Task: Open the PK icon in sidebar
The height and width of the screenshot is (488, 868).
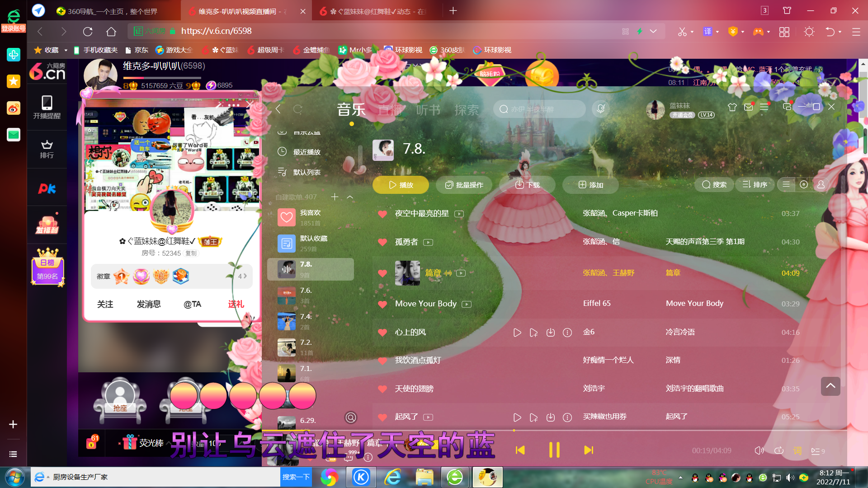Action: [x=47, y=188]
